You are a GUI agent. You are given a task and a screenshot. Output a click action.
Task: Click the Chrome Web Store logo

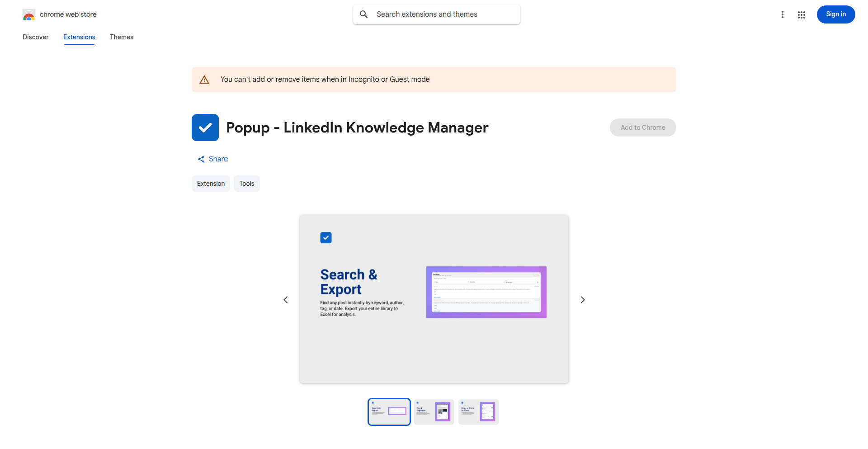(29, 14)
